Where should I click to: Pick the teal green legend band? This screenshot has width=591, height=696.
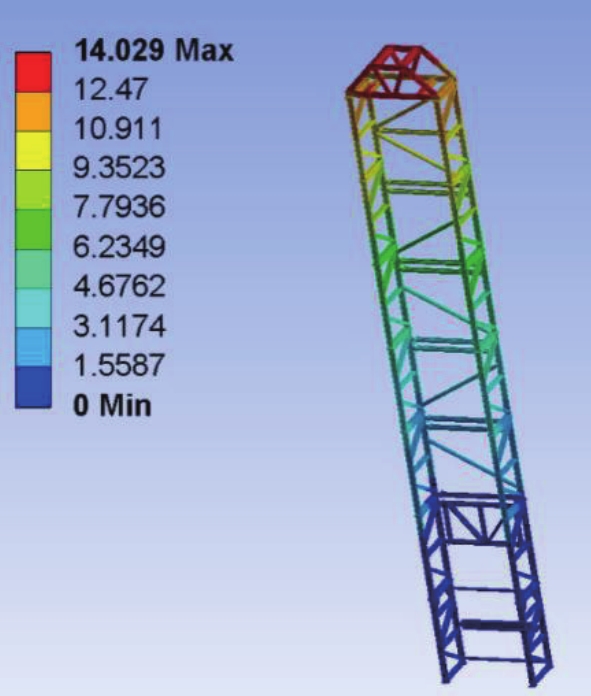click(33, 269)
